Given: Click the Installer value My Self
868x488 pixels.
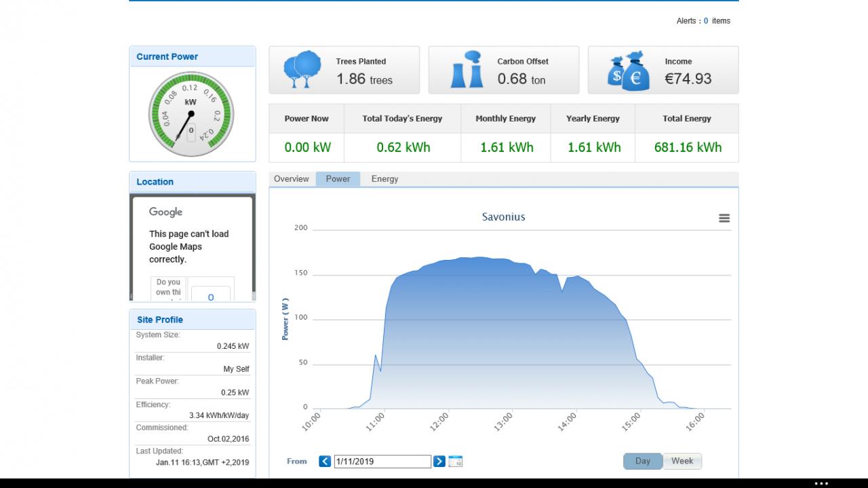Looking at the screenshot, I should point(236,369).
